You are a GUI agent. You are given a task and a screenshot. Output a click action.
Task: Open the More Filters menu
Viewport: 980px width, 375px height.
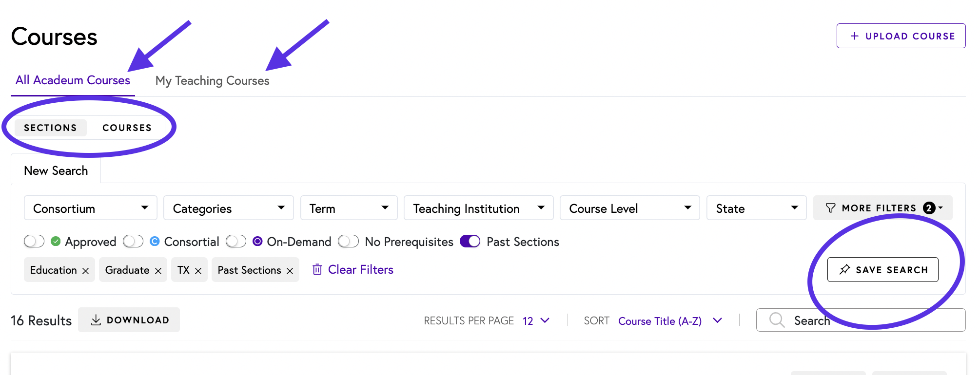[x=882, y=208]
